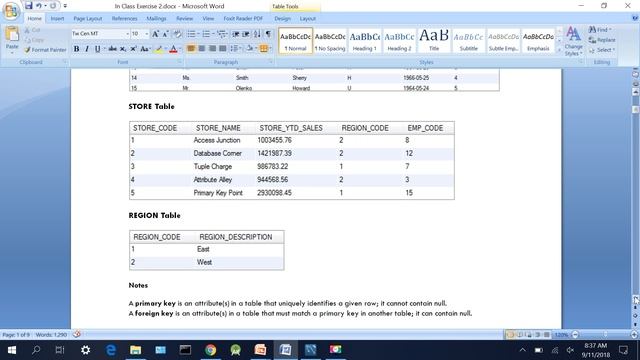Image resolution: width=640 pixels, height=360 pixels.
Task: Open Microsoft Edge from the taskbar
Action: coord(111,350)
